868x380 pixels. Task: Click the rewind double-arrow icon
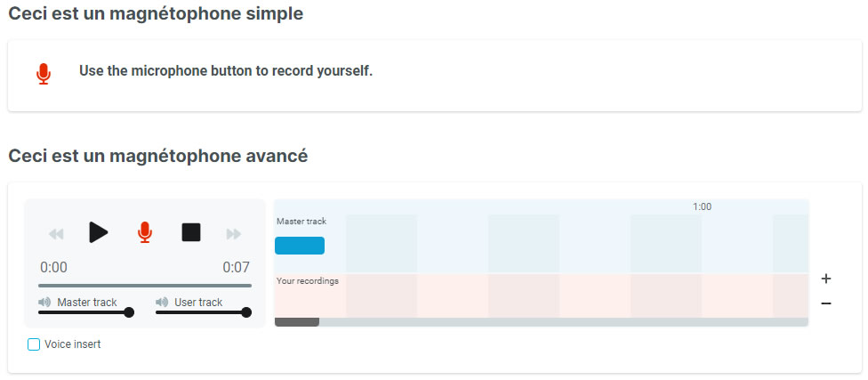(56, 234)
